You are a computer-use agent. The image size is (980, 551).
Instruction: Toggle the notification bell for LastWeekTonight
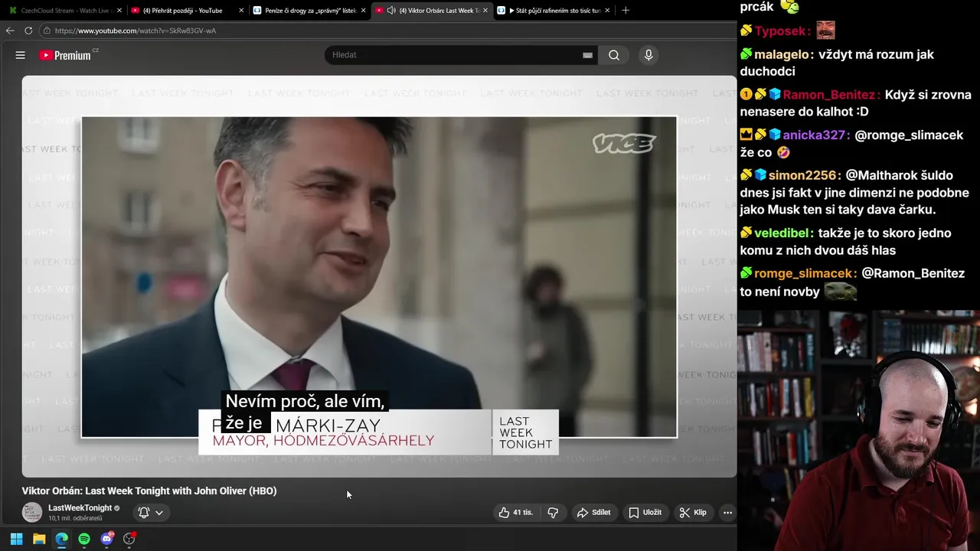[x=143, y=513]
